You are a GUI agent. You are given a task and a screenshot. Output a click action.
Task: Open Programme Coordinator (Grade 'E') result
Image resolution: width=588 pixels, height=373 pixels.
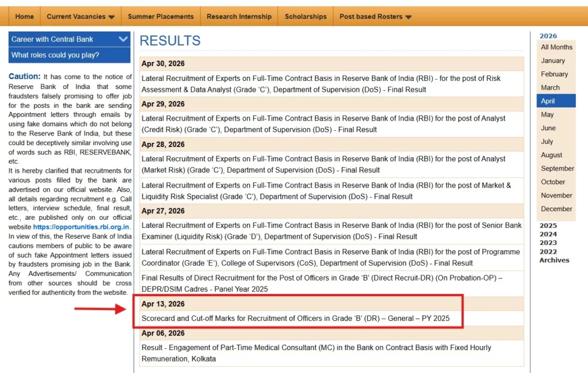pos(331,258)
